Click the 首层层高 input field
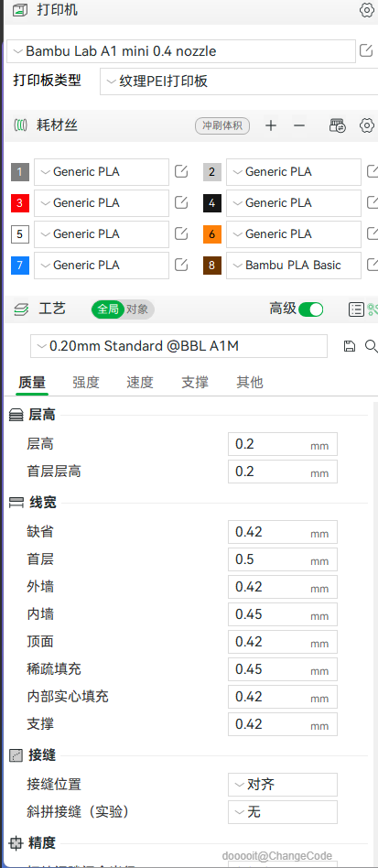 (283, 472)
